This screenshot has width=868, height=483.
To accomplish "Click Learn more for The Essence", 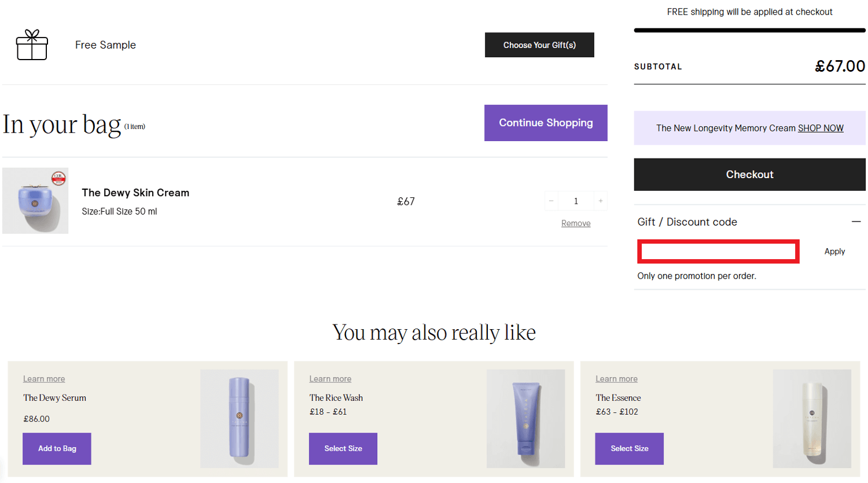I will [616, 378].
